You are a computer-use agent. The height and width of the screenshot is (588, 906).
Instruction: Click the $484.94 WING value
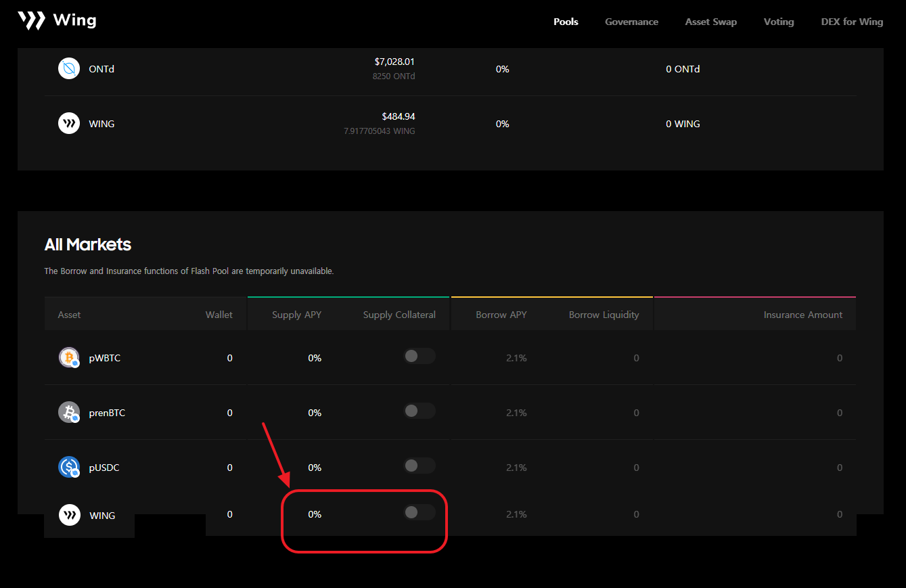[399, 116]
